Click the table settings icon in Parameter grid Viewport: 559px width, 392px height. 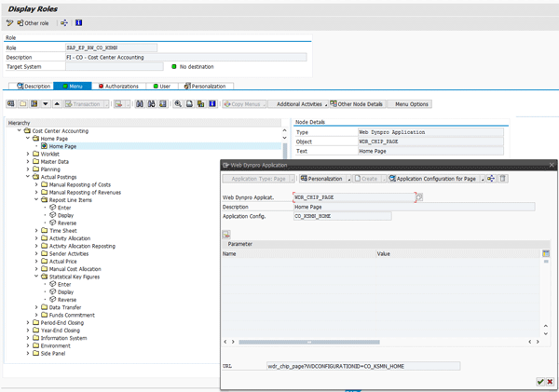click(x=546, y=253)
